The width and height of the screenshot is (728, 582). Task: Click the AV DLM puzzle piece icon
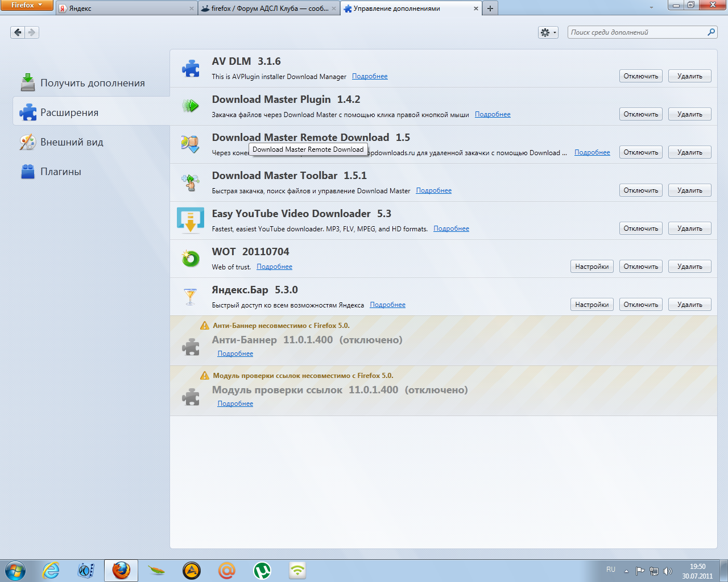191,68
